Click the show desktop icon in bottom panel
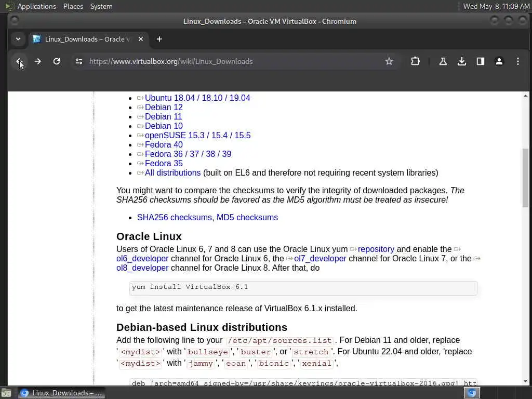Image resolution: width=532 pixels, height=399 pixels. pyautogui.click(x=6, y=393)
